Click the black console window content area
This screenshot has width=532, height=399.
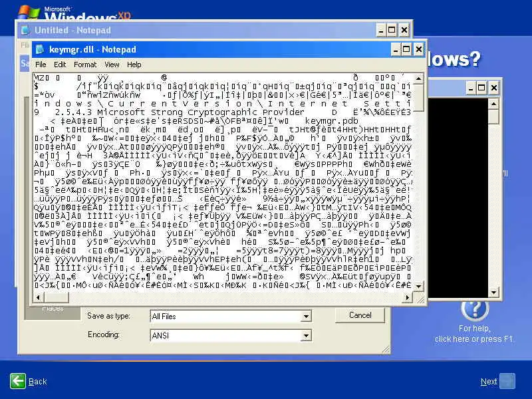pos(458,198)
